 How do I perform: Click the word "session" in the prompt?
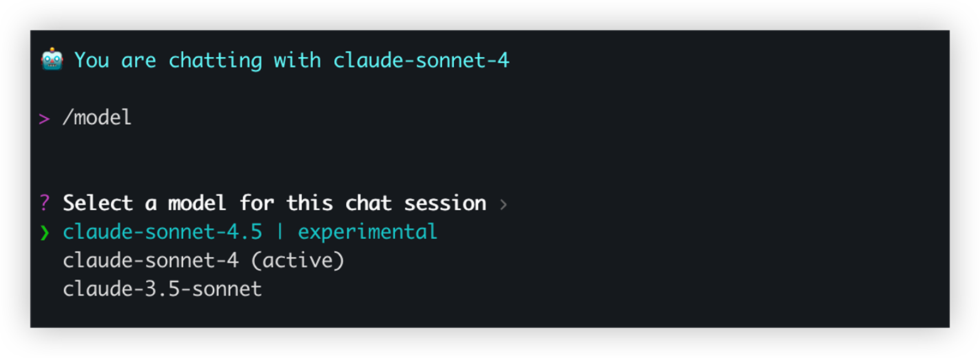444,203
